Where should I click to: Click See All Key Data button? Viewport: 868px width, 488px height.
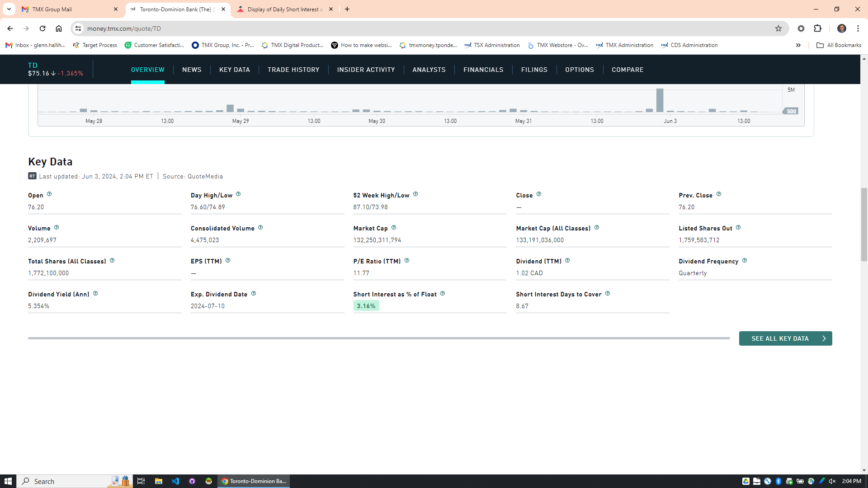785,338
